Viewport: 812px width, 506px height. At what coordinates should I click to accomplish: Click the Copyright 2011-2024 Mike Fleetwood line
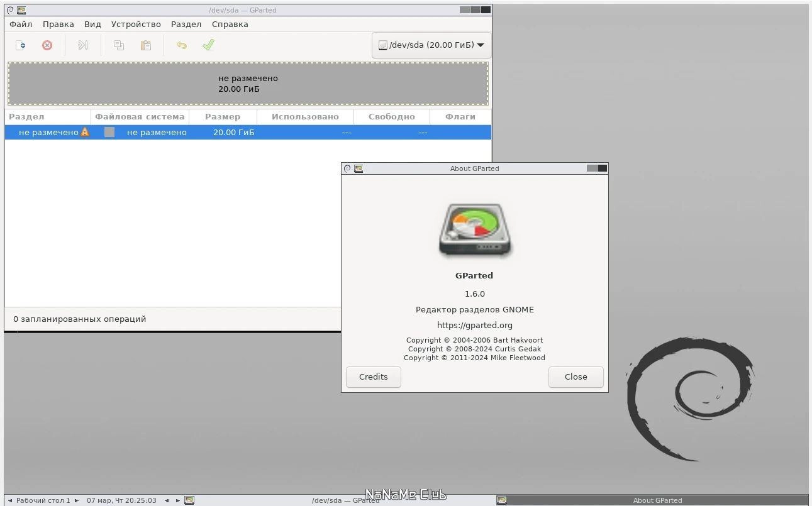click(475, 358)
